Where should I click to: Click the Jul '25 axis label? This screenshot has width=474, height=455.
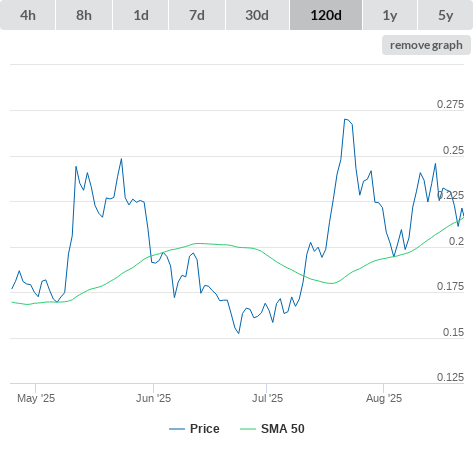[x=267, y=398]
